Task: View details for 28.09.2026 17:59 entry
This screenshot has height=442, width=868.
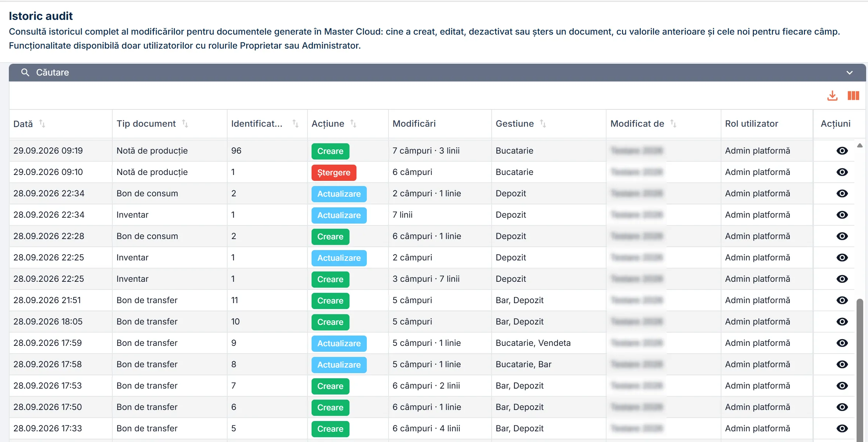Action: tap(842, 343)
